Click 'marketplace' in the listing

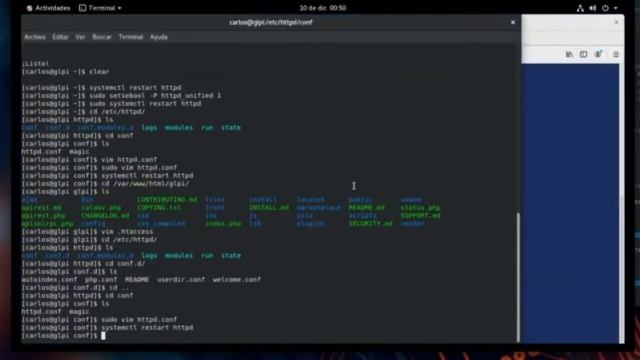pos(318,208)
